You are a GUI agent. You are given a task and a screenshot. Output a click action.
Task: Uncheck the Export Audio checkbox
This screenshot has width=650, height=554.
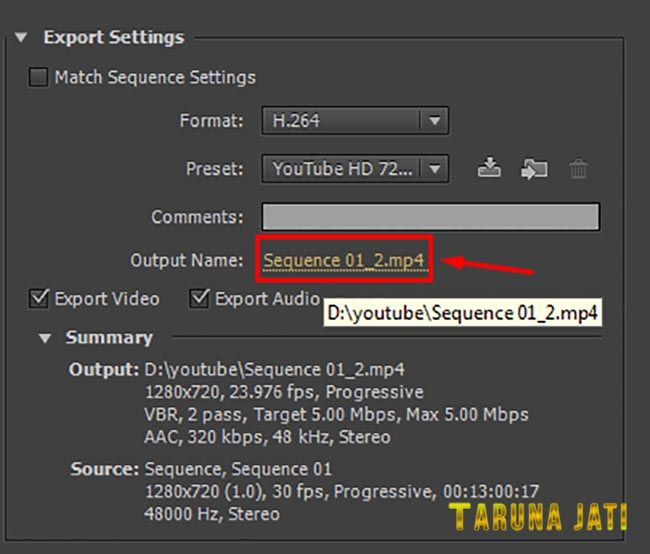[x=199, y=299]
